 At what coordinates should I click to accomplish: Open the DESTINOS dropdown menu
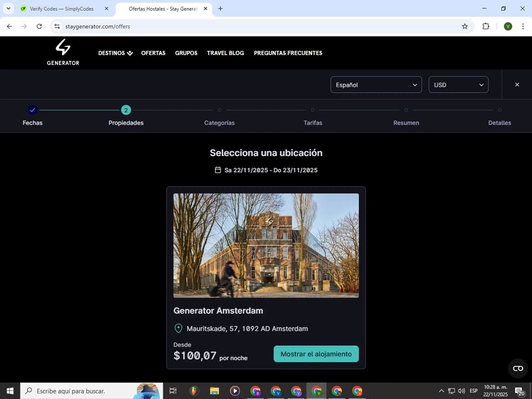pyautogui.click(x=115, y=53)
